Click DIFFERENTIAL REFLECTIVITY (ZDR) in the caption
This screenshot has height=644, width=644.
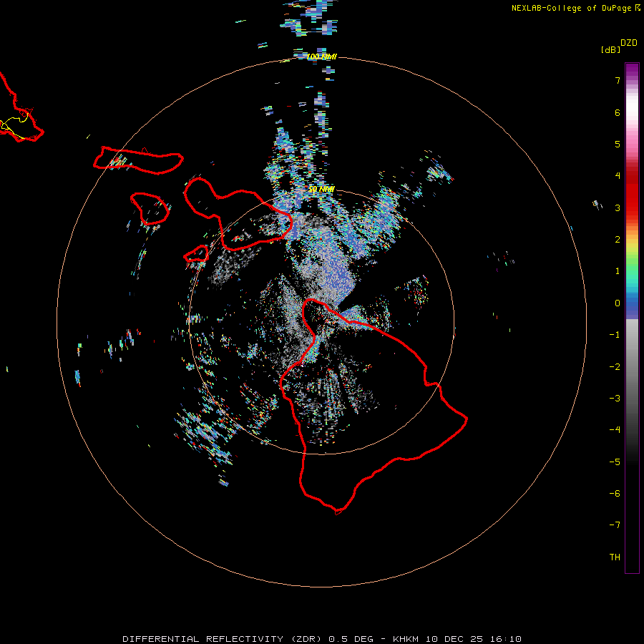click(x=223, y=639)
